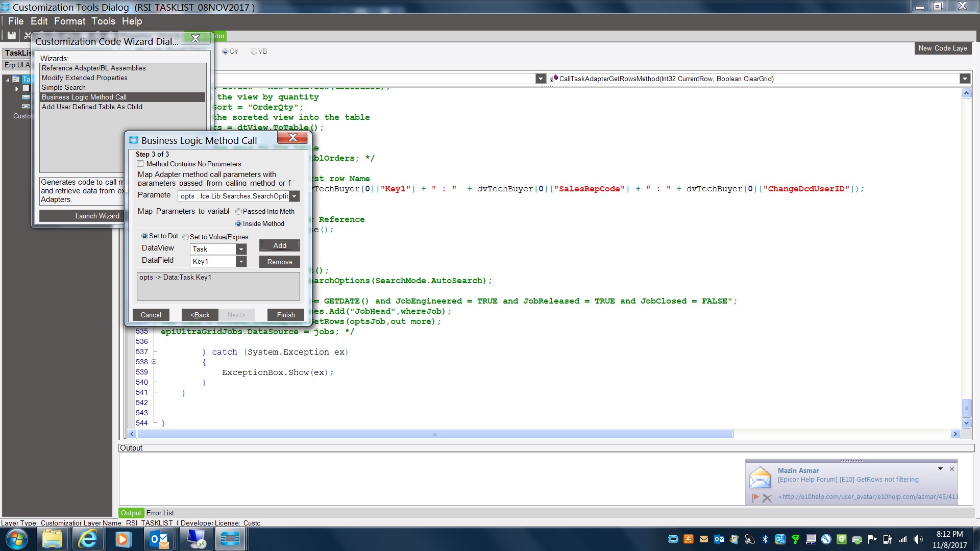Click the Save icon in toolbar

pos(11,36)
